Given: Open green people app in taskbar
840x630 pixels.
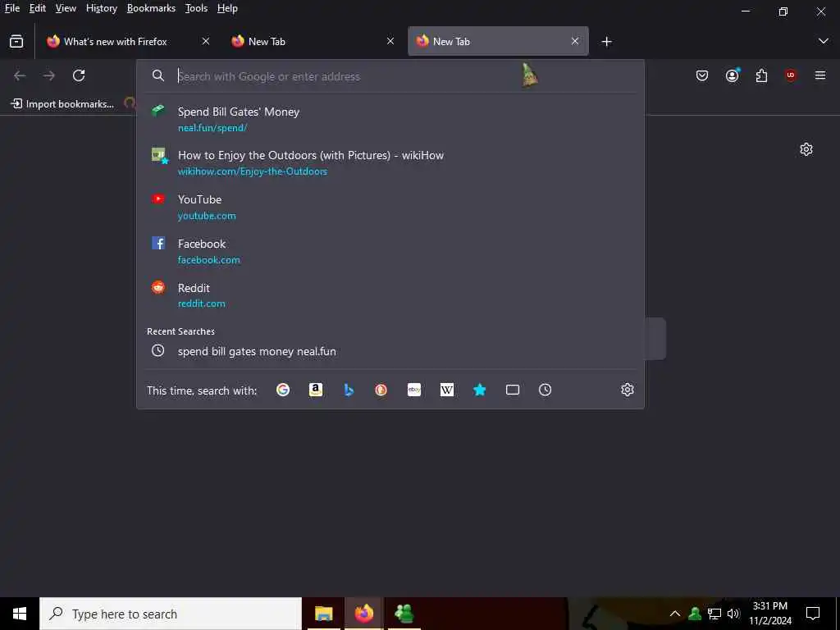Looking at the screenshot, I should coord(404,614).
